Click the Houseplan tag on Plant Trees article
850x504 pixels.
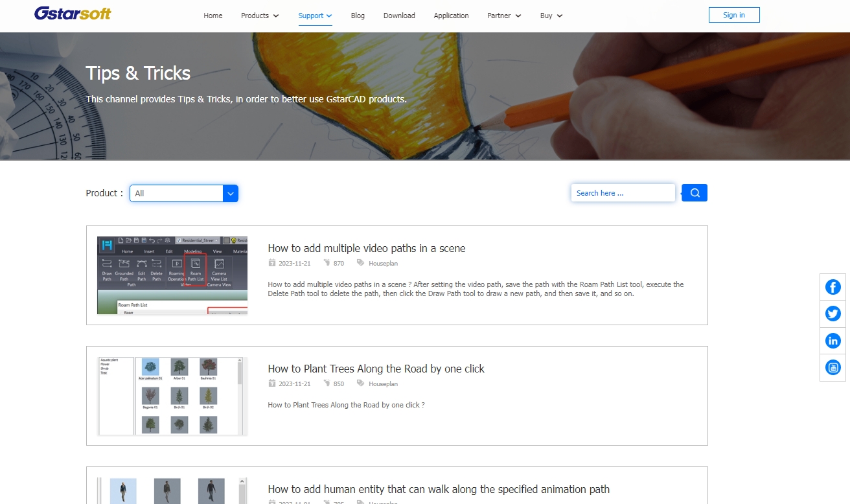pos(383,384)
